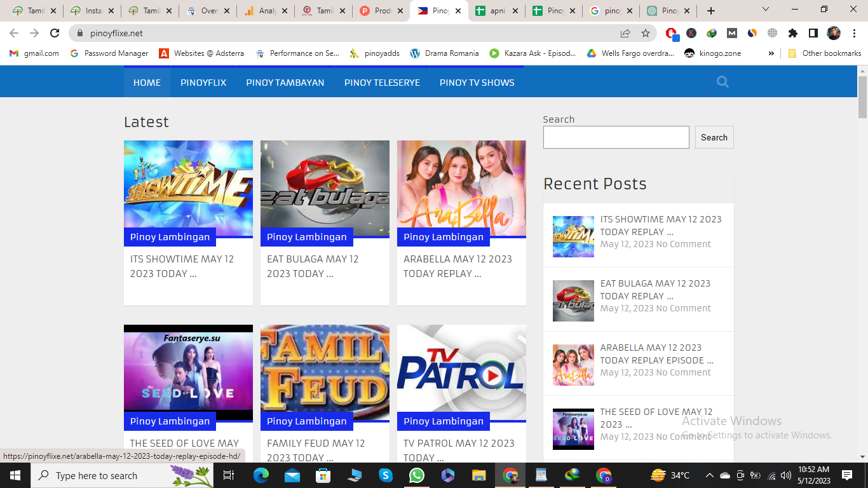The image size is (868, 488).
Task: Open the Internet Download Manager extension
Action: (x=712, y=33)
